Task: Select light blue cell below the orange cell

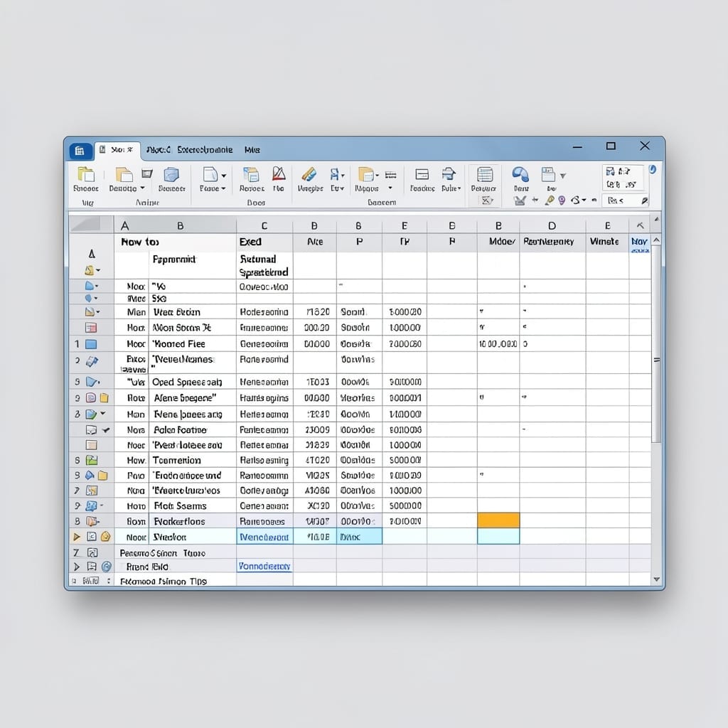Action: pyautogui.click(x=498, y=536)
